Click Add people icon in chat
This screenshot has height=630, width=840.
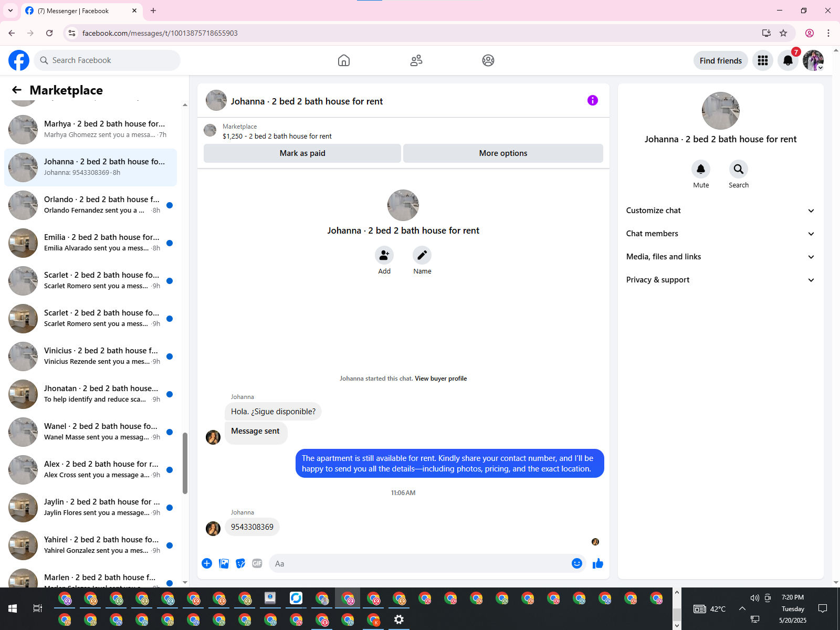click(384, 255)
